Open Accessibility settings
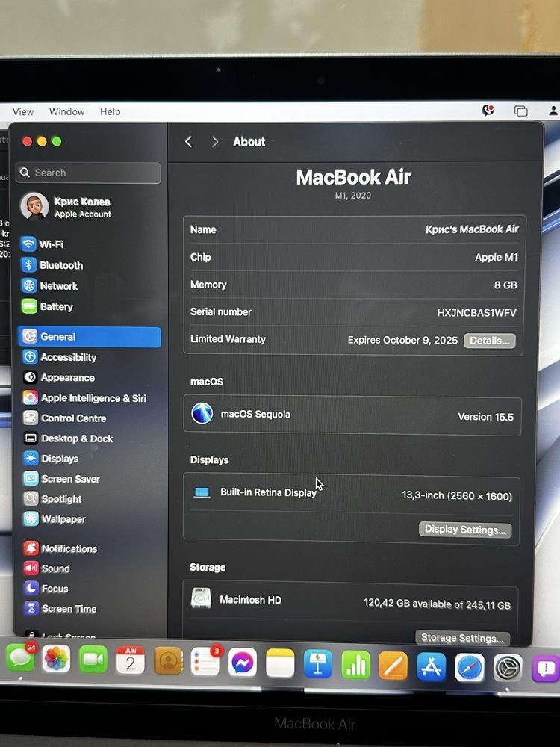Viewport: 560px width, 747px height. pos(90,357)
